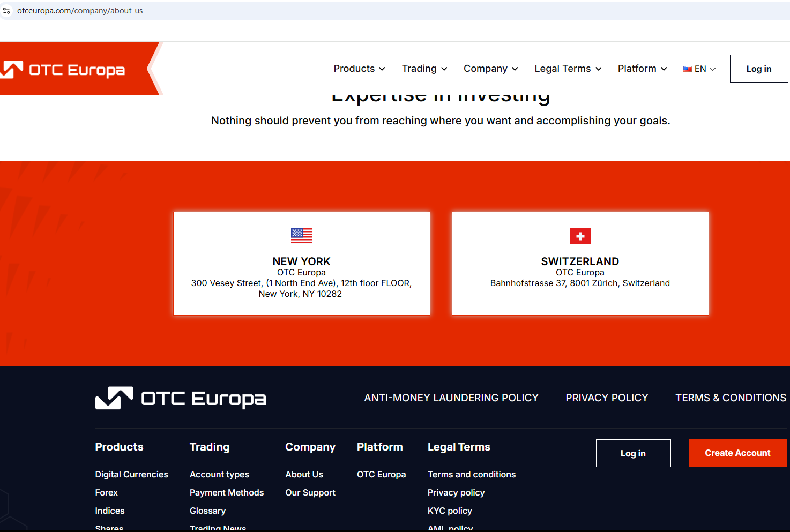Click the Legal Terms footer column heading
790x532 pixels.
click(x=459, y=447)
